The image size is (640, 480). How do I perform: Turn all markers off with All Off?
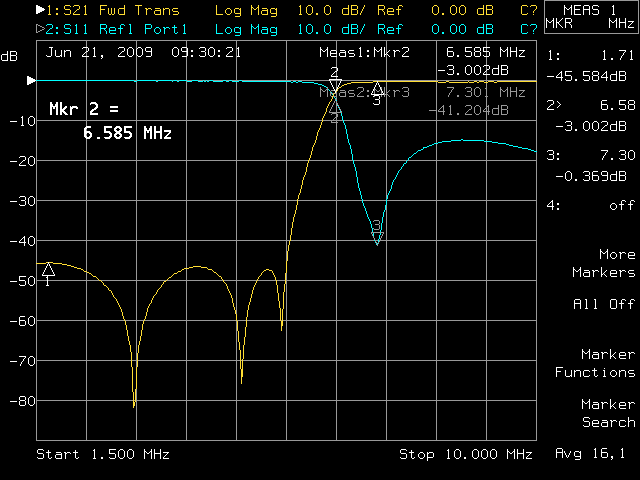pos(603,304)
